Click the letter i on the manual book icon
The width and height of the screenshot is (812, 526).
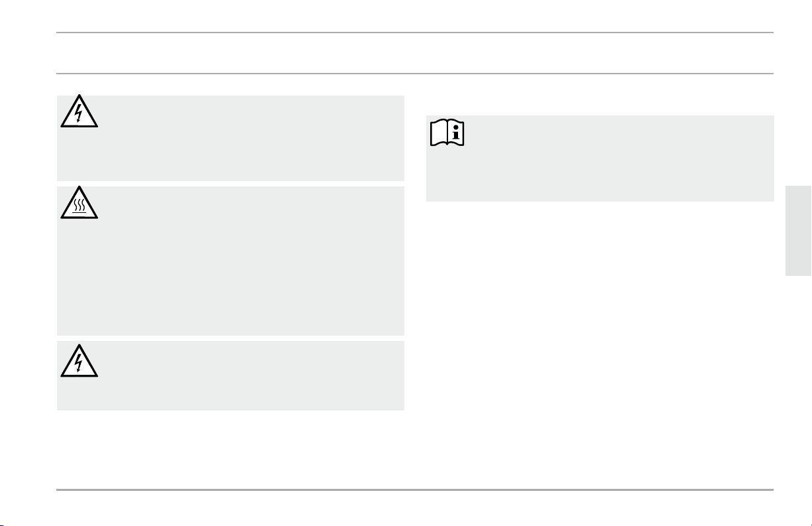coord(457,133)
